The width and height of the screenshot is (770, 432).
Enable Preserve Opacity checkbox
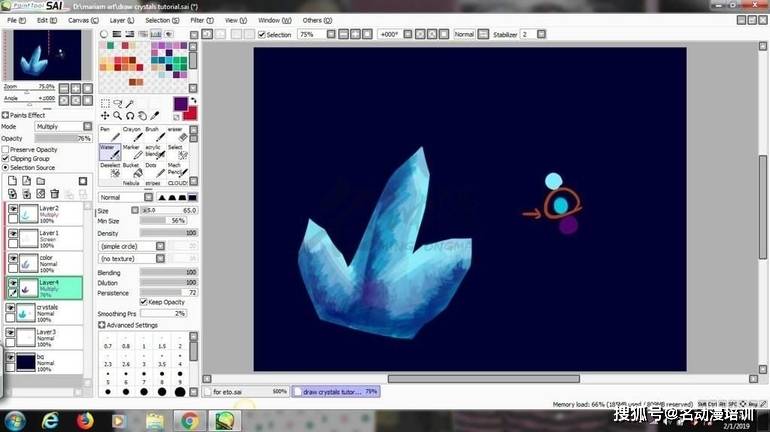pyautogui.click(x=5, y=149)
